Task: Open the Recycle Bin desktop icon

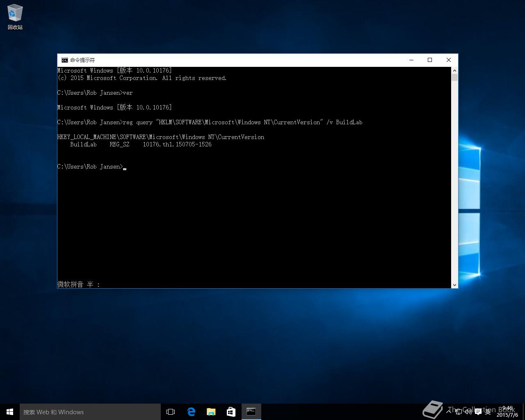Action: (15, 17)
